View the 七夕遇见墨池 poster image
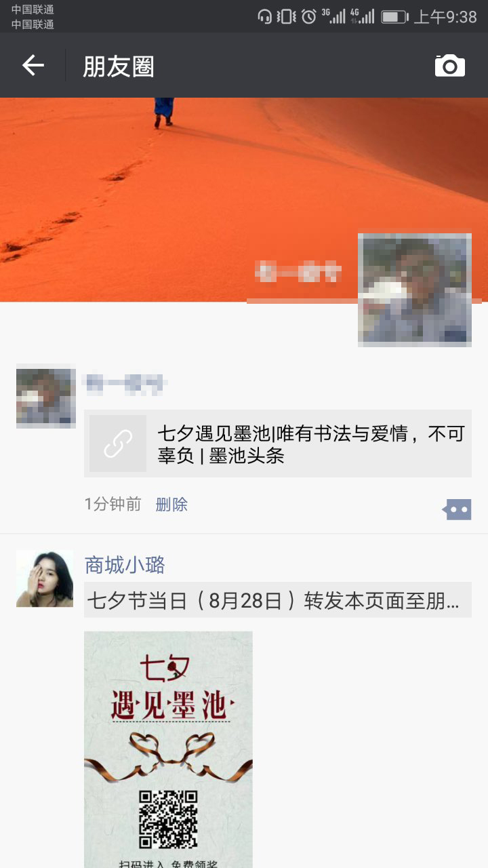This screenshot has height=868, width=488. point(168,749)
